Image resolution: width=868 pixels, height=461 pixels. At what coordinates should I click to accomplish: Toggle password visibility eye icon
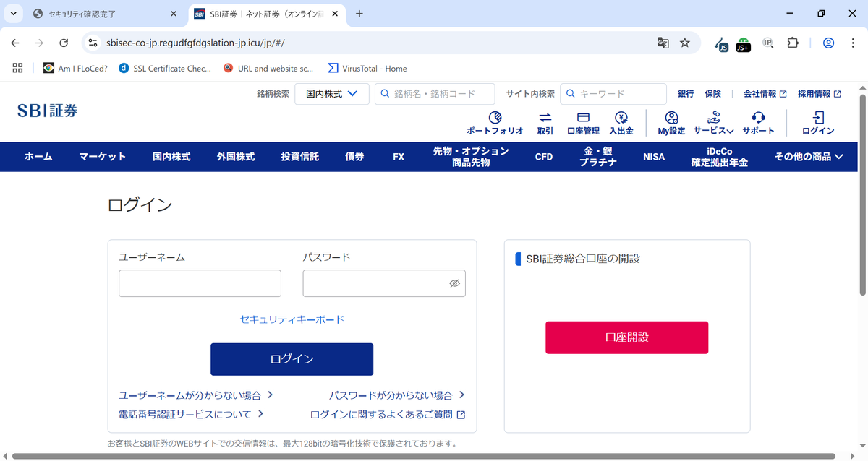(454, 283)
